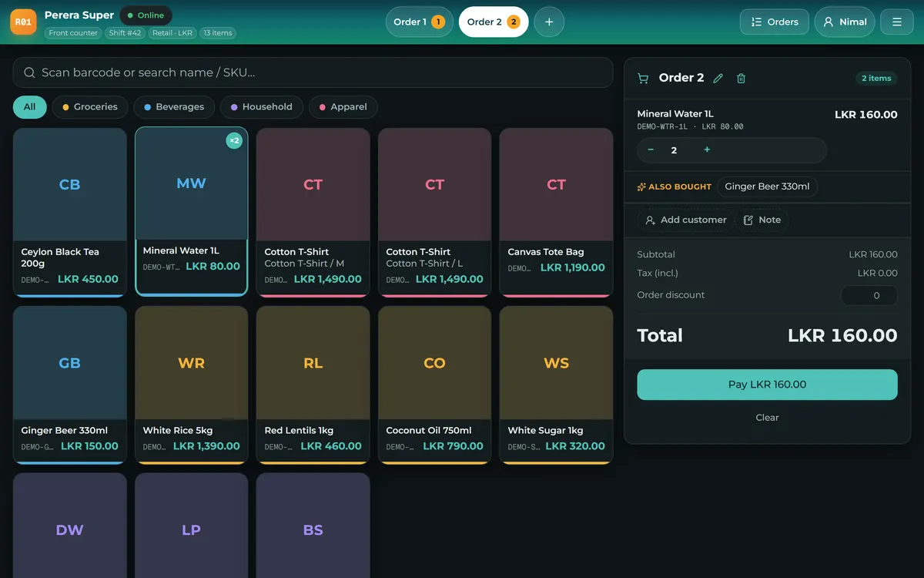Add Coconut Oil 750ml to order
This screenshot has width=924, height=578.
click(x=435, y=385)
